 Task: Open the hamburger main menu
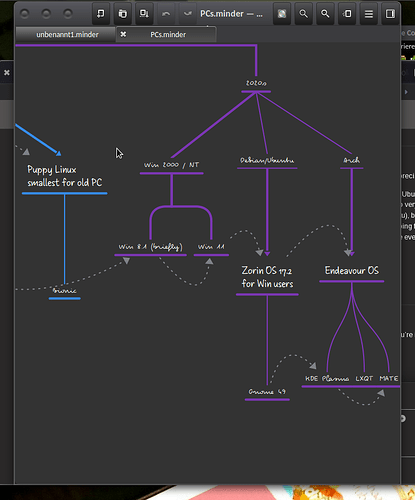click(369, 14)
